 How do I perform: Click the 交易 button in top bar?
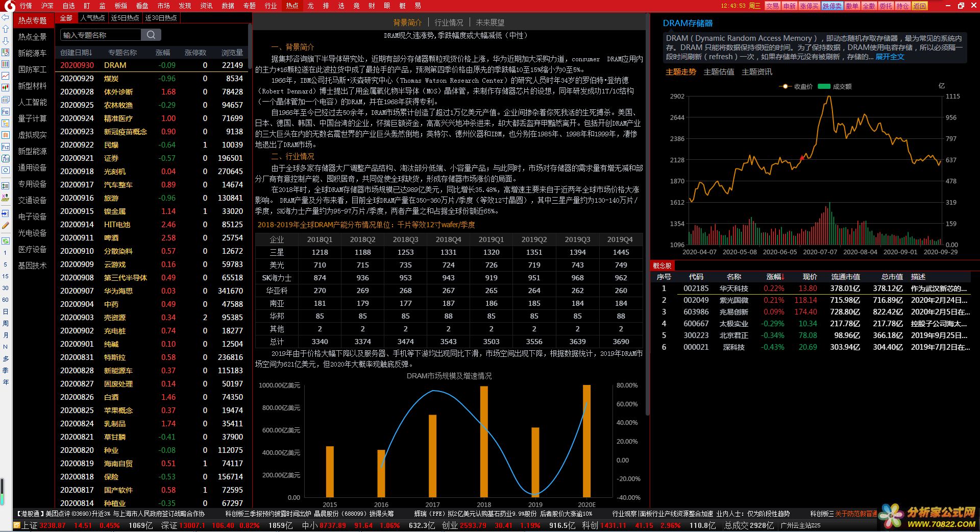coord(772,6)
